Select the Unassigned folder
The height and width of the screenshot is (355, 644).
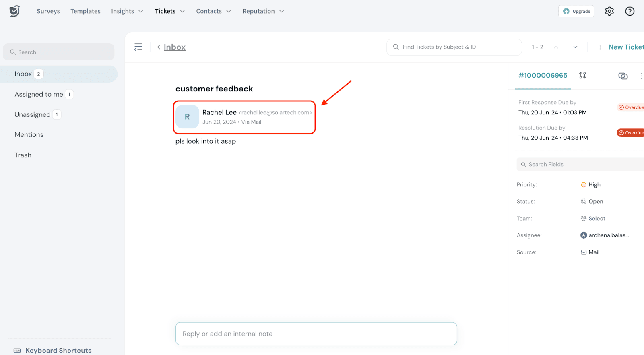point(33,115)
